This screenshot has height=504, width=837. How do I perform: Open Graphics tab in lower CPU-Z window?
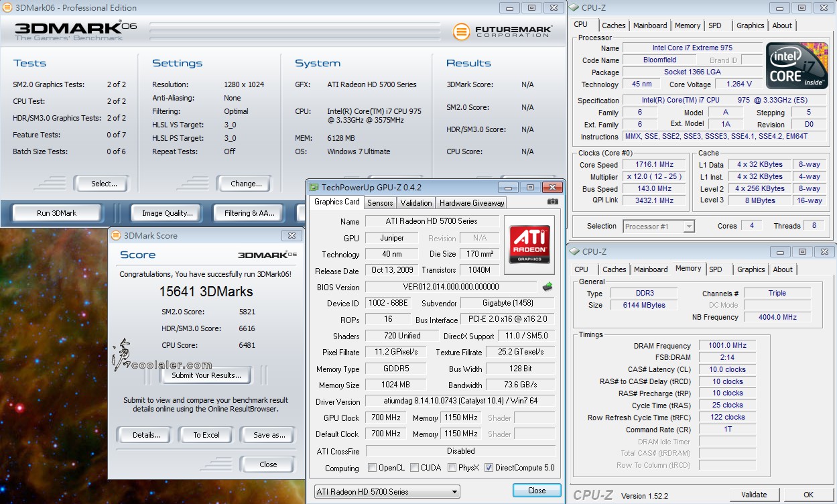[x=751, y=269]
